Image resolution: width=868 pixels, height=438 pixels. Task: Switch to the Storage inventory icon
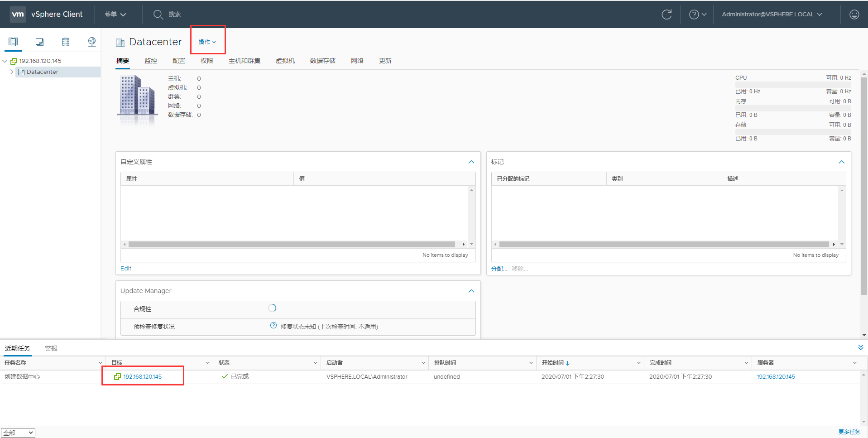click(x=66, y=42)
